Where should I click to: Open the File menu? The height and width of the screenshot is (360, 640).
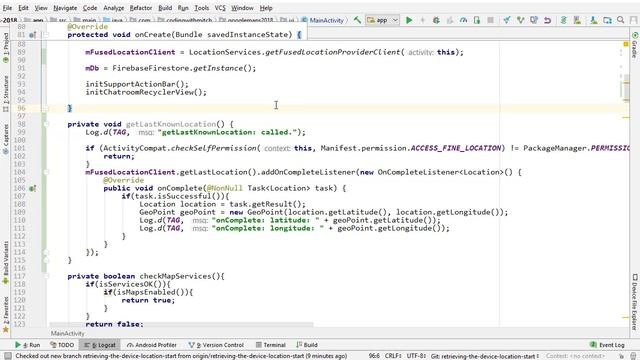[x=7, y=8]
